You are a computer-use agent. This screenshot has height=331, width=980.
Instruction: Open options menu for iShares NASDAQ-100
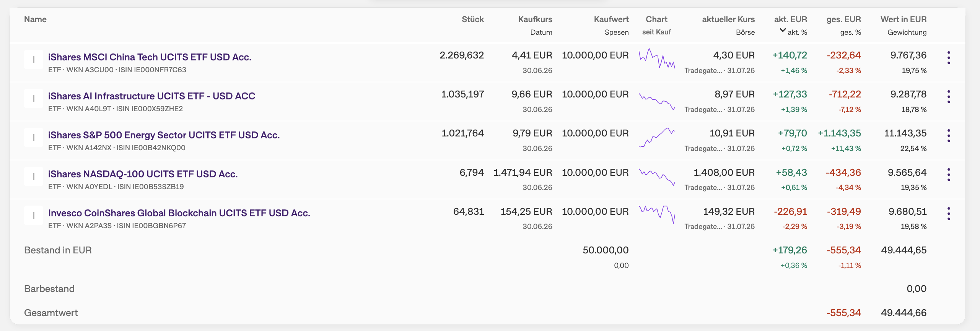tap(949, 175)
